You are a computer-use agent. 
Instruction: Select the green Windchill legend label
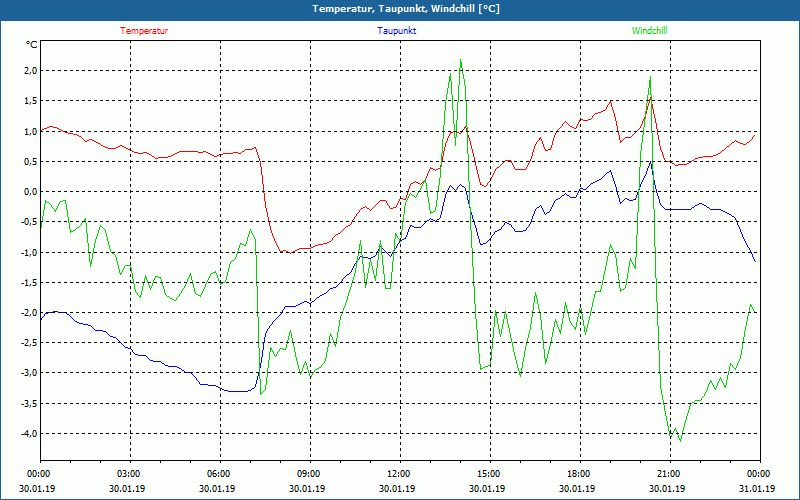tap(649, 31)
